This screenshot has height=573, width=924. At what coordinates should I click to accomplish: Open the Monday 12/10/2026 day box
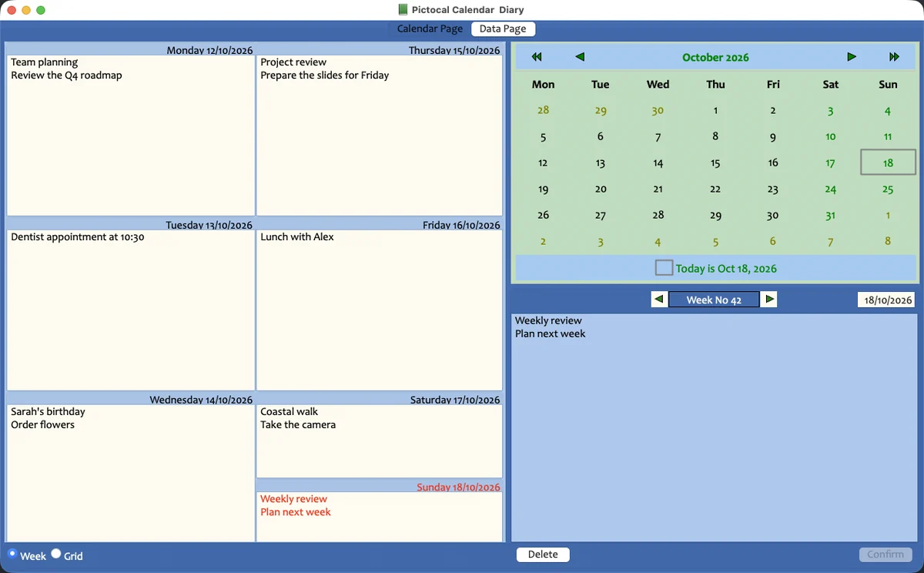131,136
